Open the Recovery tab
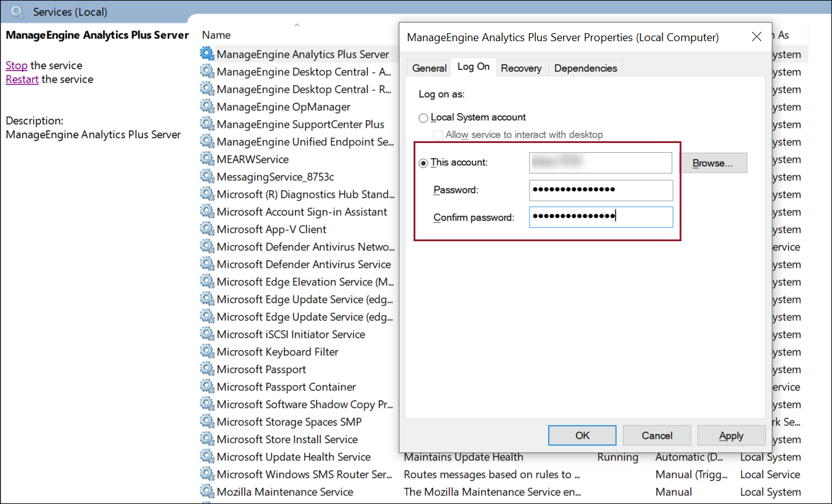This screenshot has height=504, width=832. (x=521, y=68)
